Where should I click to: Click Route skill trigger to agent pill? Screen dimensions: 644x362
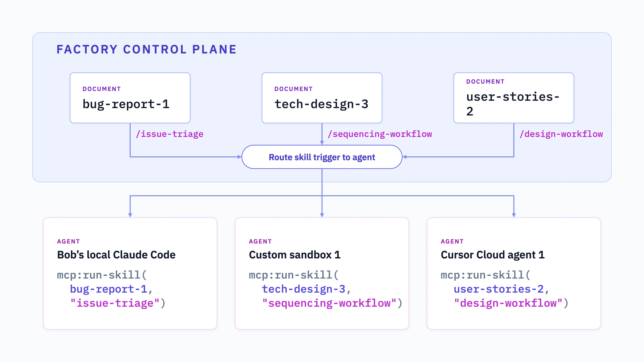click(322, 157)
